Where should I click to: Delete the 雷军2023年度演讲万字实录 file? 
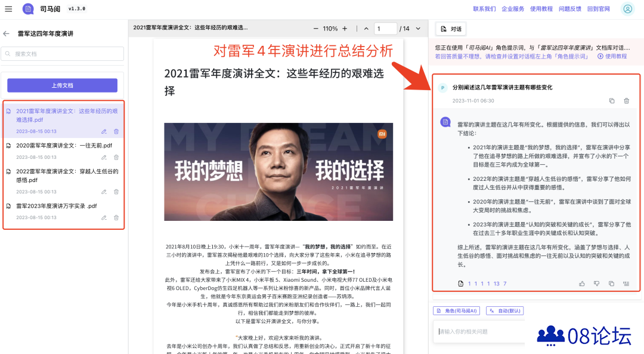pyautogui.click(x=116, y=217)
